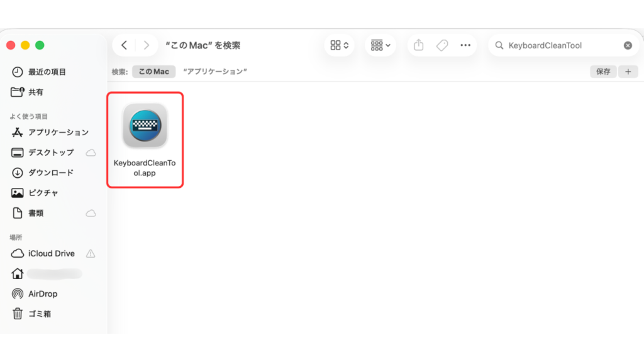Screen dimensions: 644x362
Task: Clear the search field text
Action: point(628,45)
